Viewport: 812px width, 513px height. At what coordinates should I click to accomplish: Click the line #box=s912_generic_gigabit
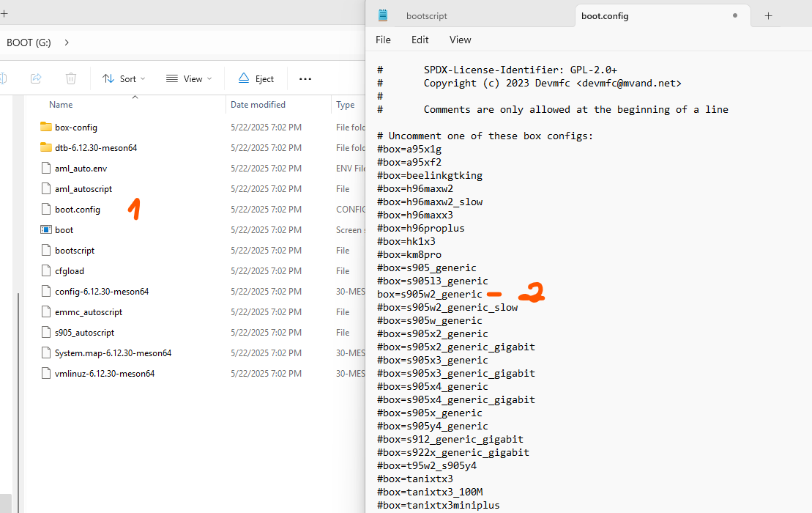click(x=450, y=440)
